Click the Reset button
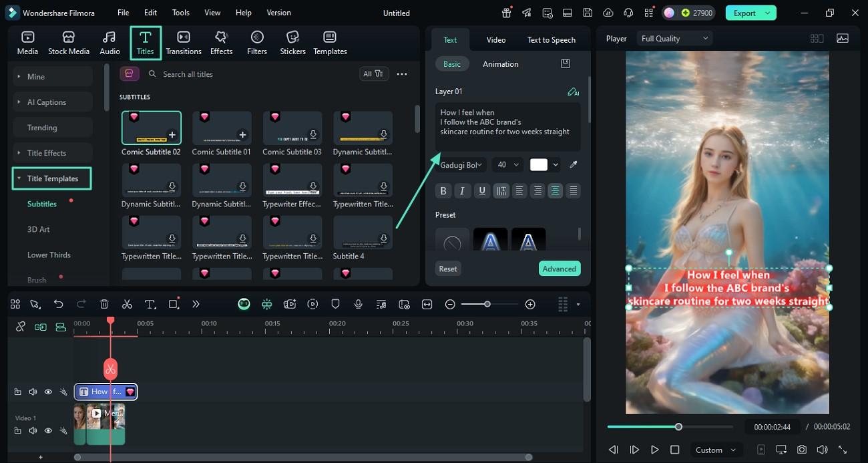Image resolution: width=868 pixels, height=463 pixels. (x=448, y=269)
